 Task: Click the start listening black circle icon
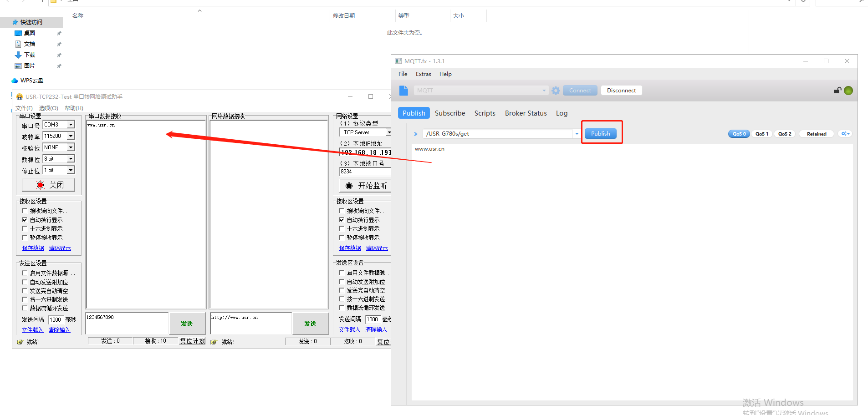tap(349, 186)
